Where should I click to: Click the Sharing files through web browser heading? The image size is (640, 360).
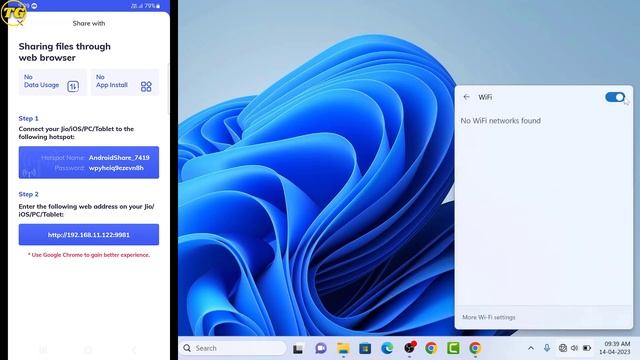64,52
